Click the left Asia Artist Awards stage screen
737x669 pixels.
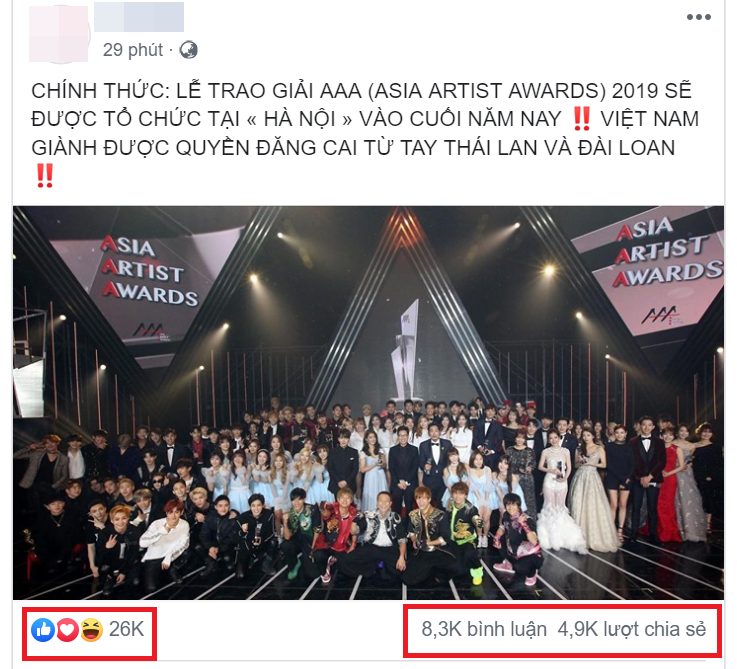(x=148, y=284)
